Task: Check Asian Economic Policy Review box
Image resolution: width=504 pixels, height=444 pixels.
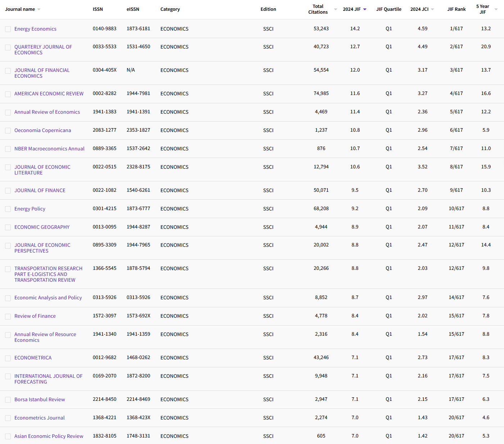Action: (x=8, y=436)
